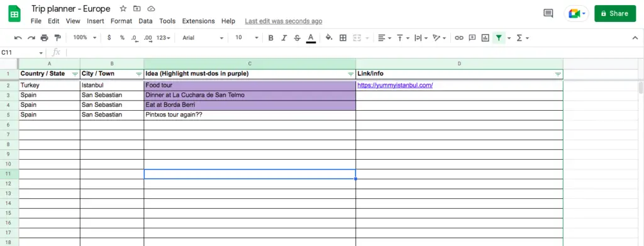Open the more formats 123 dropdown
This screenshot has height=246, width=644.
coord(164,38)
